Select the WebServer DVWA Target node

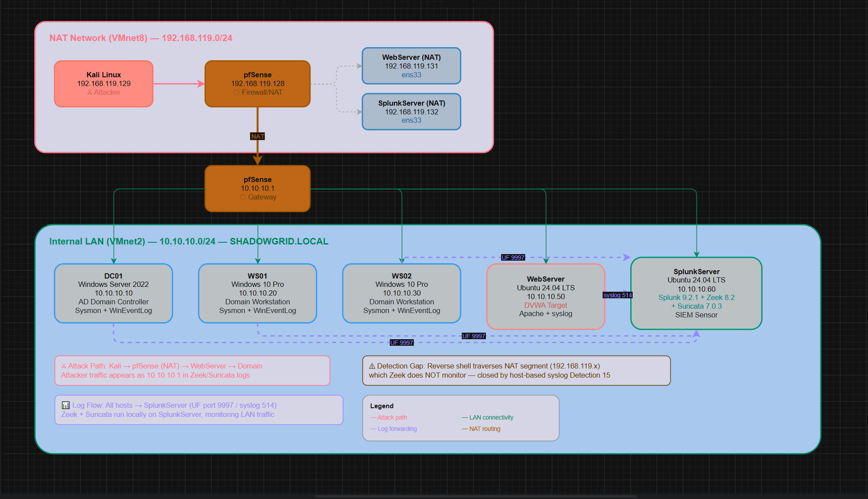point(546,296)
